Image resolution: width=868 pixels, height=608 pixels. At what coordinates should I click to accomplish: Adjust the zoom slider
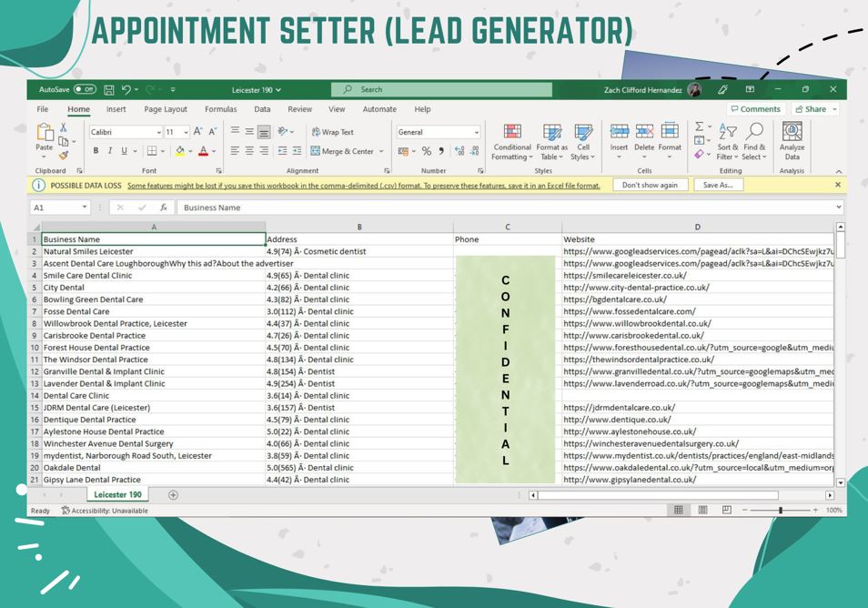[780, 510]
